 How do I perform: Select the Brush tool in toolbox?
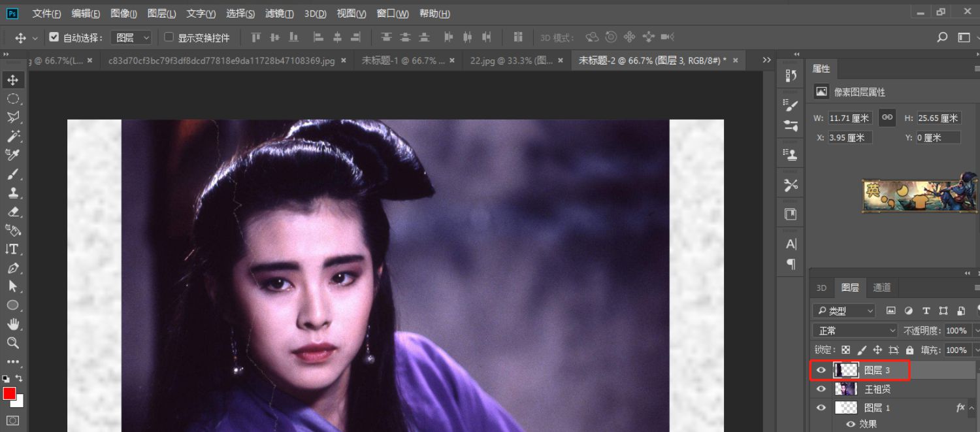(x=12, y=174)
